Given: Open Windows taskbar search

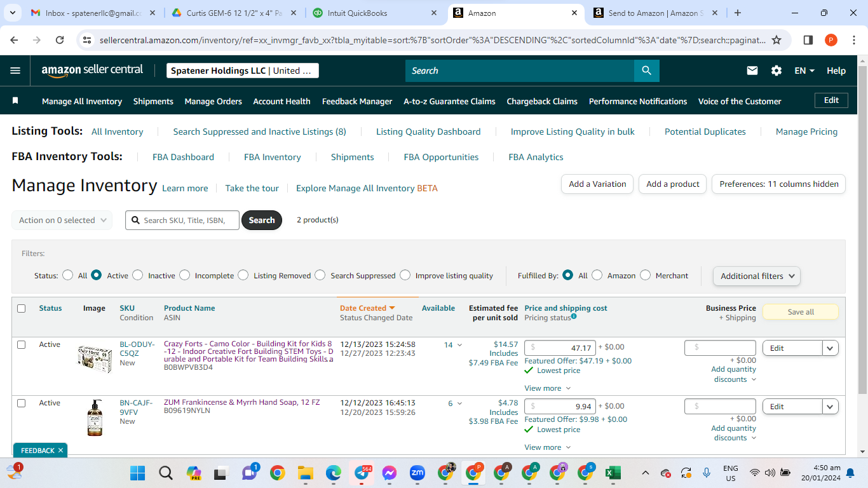Looking at the screenshot, I should [166, 473].
